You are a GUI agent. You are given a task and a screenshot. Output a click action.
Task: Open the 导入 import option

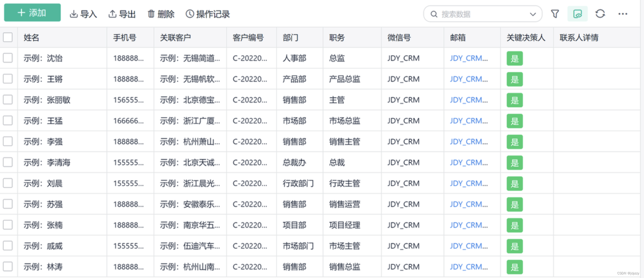pyautogui.click(x=83, y=14)
